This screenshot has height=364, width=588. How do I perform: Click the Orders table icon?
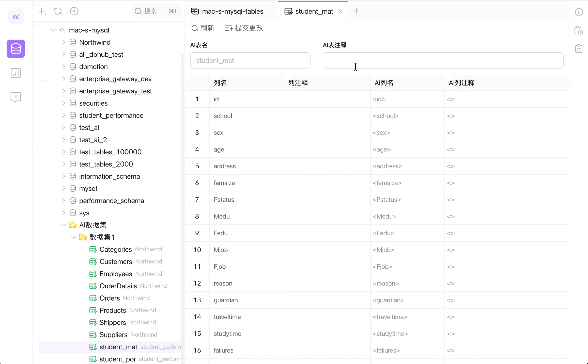(x=93, y=298)
